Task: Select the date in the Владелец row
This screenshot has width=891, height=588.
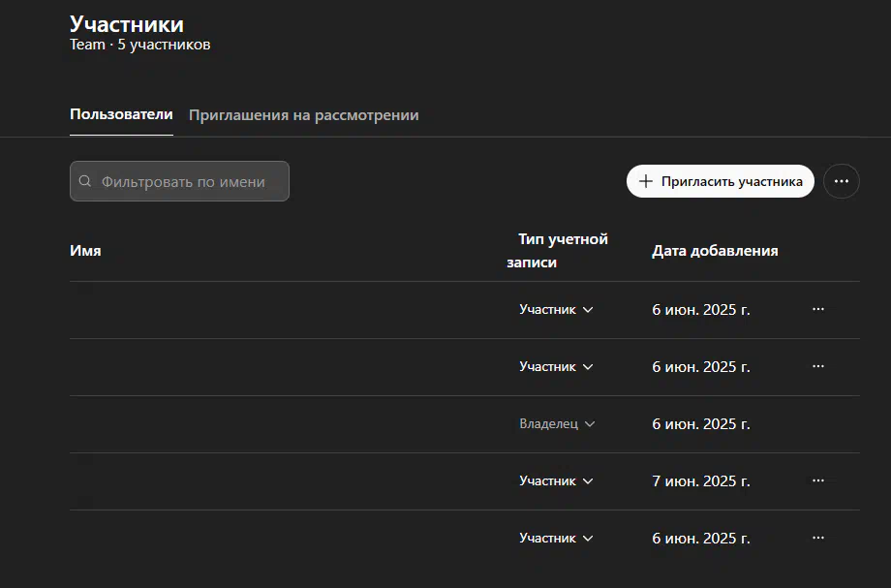Action: click(700, 424)
